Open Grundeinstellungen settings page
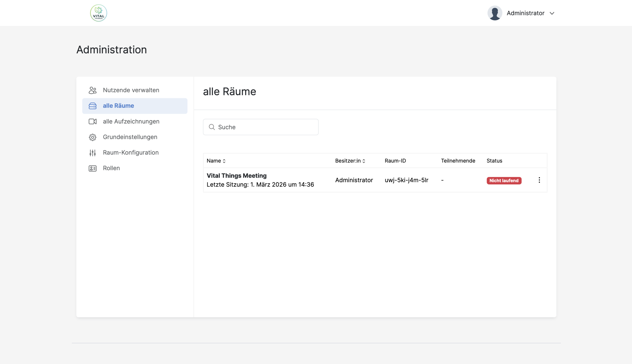632x364 pixels. (x=130, y=137)
